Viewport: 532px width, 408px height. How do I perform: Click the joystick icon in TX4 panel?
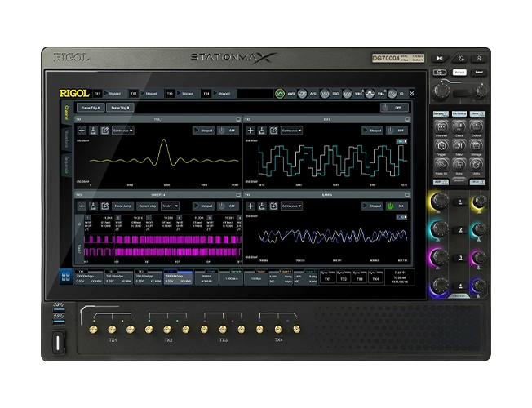click(262, 206)
